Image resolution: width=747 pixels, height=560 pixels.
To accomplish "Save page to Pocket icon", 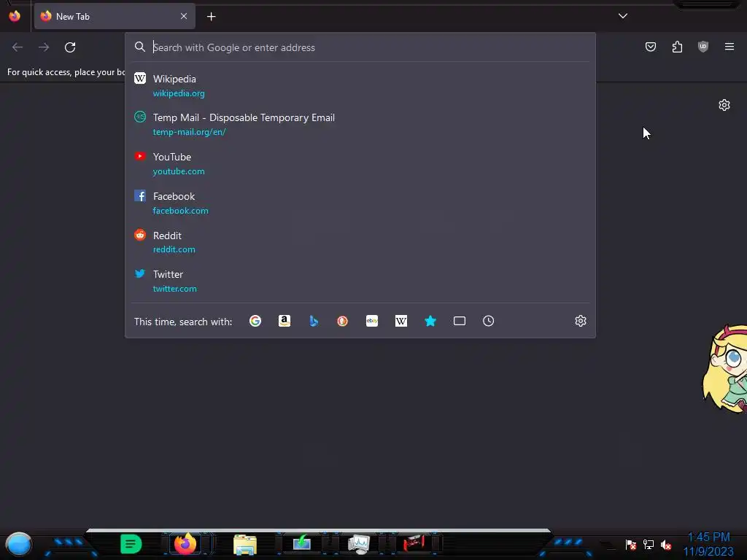I will click(650, 47).
